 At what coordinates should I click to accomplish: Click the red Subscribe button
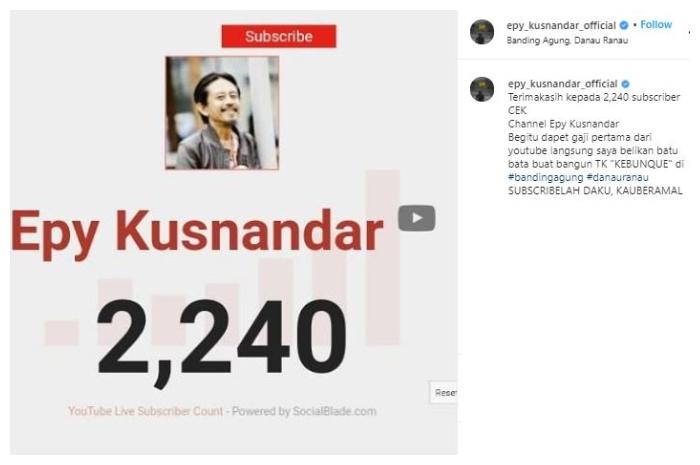coord(279,36)
